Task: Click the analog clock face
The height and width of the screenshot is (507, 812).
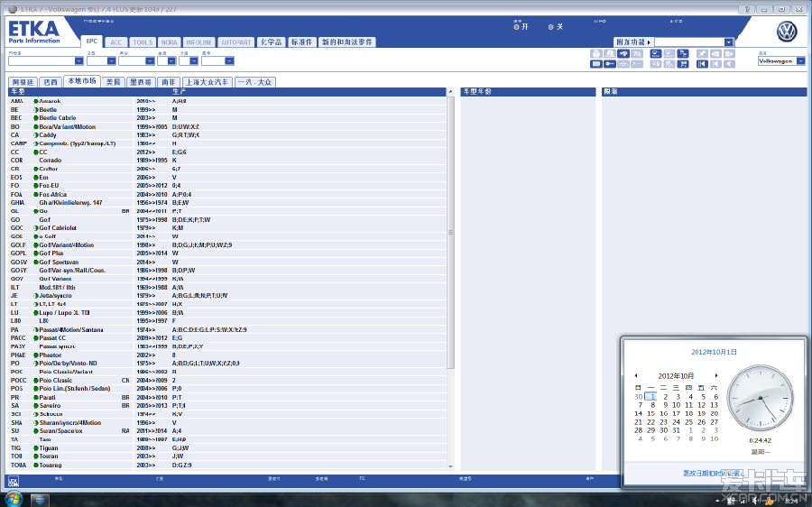Action: coord(761,398)
